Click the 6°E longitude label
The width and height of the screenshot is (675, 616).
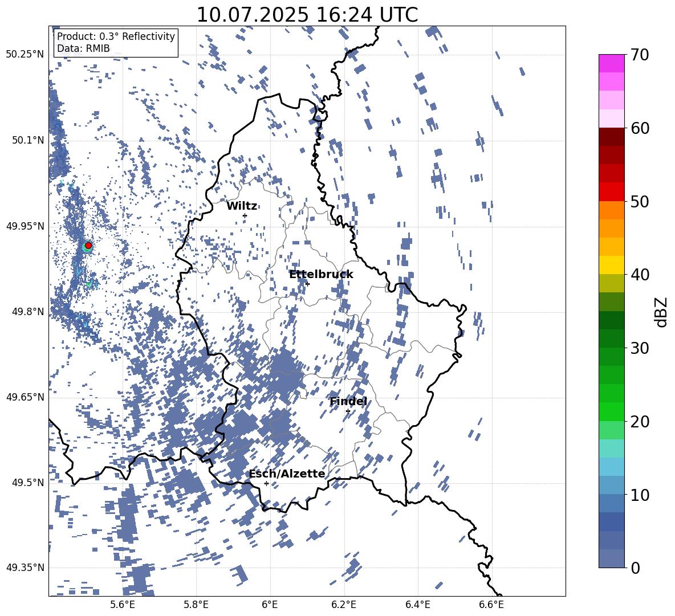click(270, 605)
